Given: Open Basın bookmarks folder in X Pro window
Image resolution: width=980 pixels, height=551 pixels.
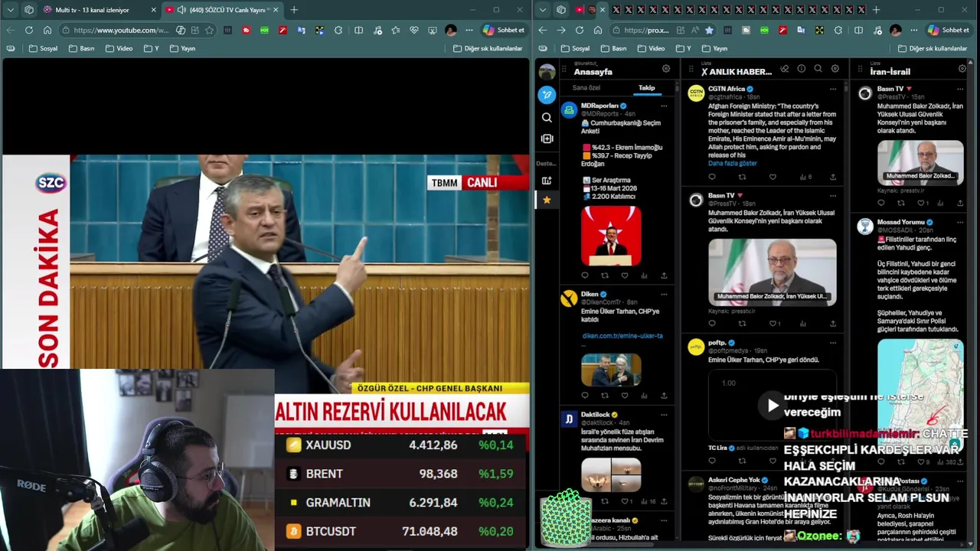Looking at the screenshot, I should [613, 48].
